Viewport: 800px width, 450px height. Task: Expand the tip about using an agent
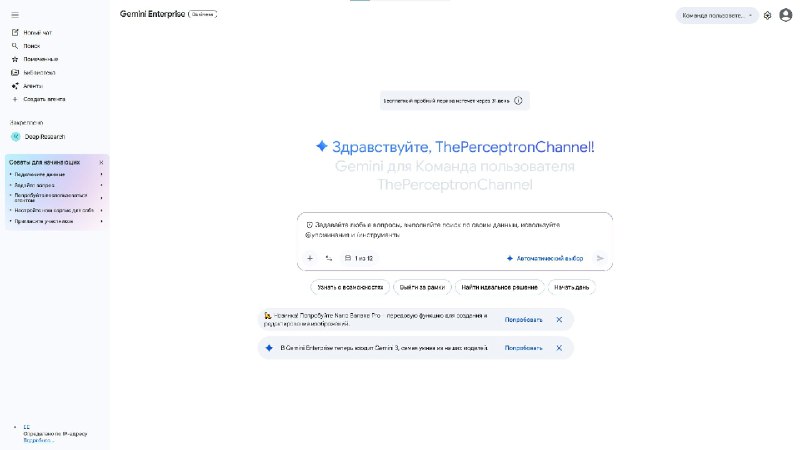click(x=56, y=197)
